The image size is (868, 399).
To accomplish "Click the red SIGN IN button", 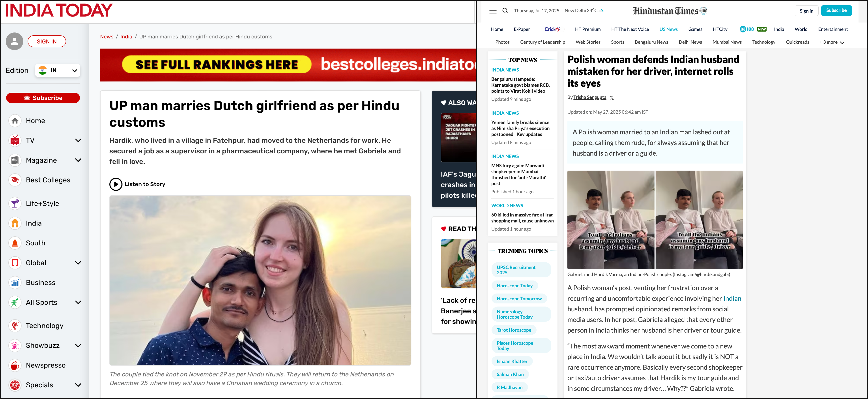I will [47, 41].
